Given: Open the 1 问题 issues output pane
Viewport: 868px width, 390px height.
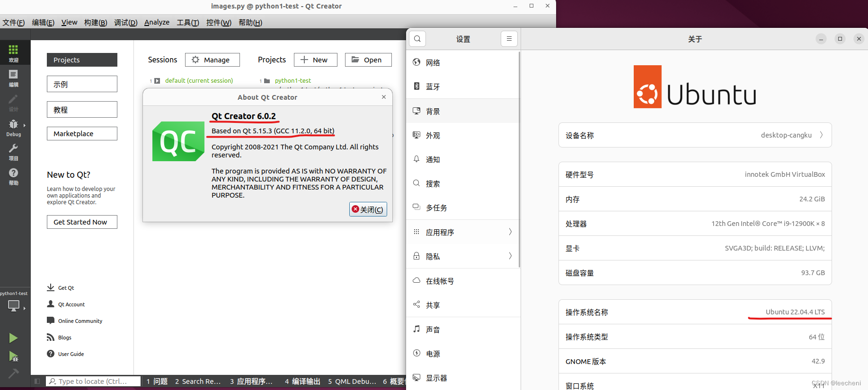Looking at the screenshot, I should pos(157,381).
